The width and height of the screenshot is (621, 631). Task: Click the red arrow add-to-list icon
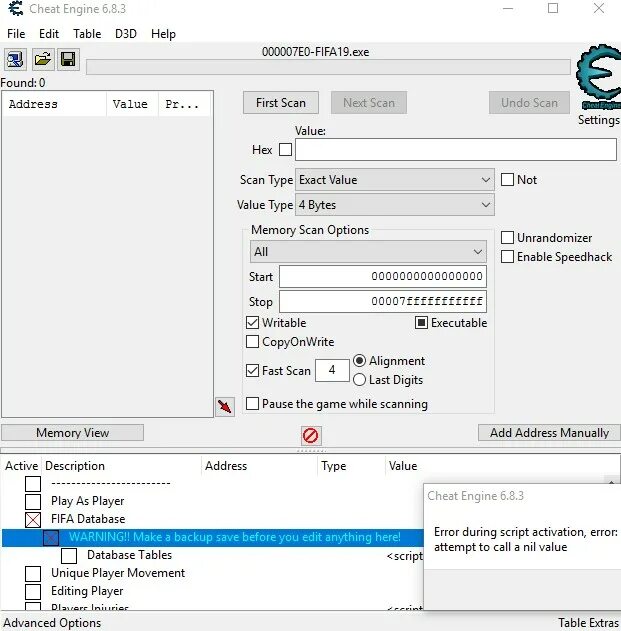point(225,406)
